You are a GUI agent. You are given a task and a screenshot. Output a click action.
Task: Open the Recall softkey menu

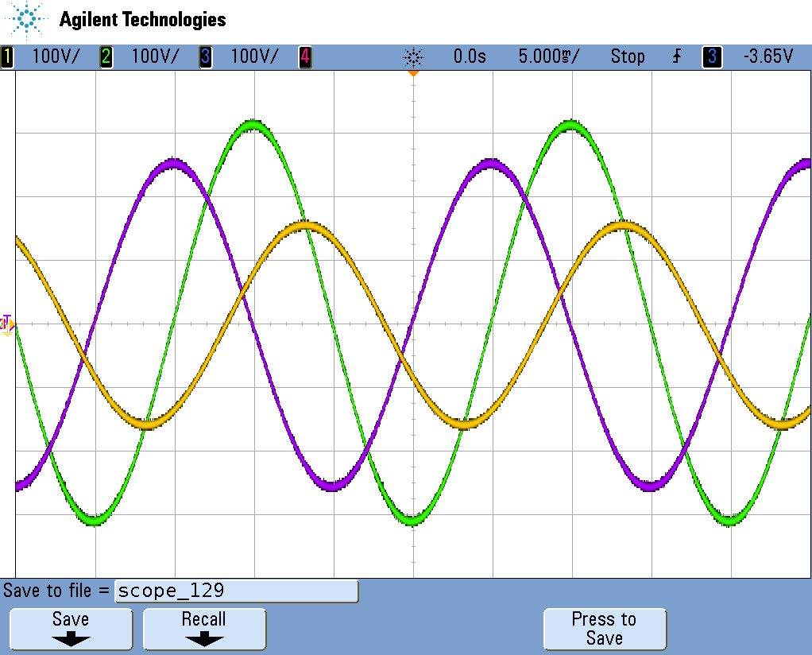(x=204, y=629)
